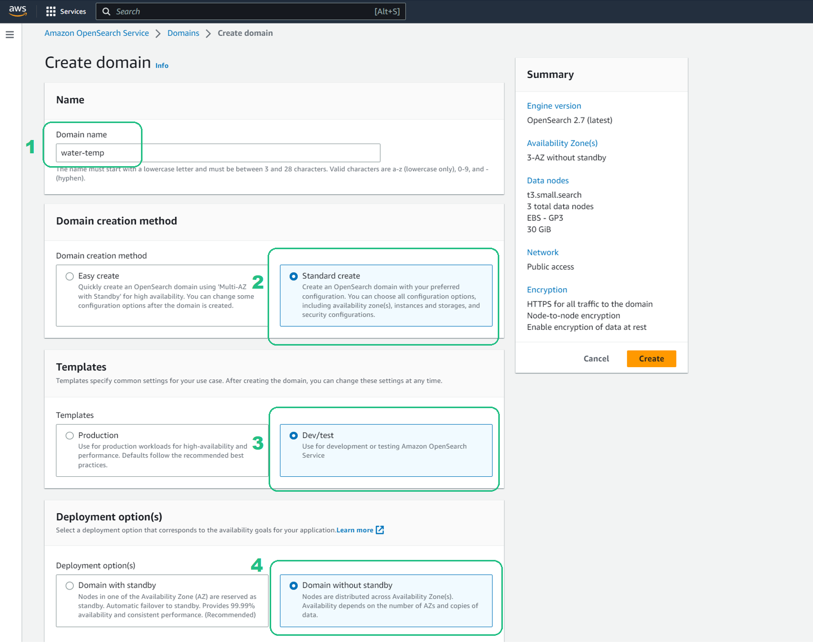Click the '3 total data nodes' summary text
The height and width of the screenshot is (644, 813).
(x=560, y=207)
